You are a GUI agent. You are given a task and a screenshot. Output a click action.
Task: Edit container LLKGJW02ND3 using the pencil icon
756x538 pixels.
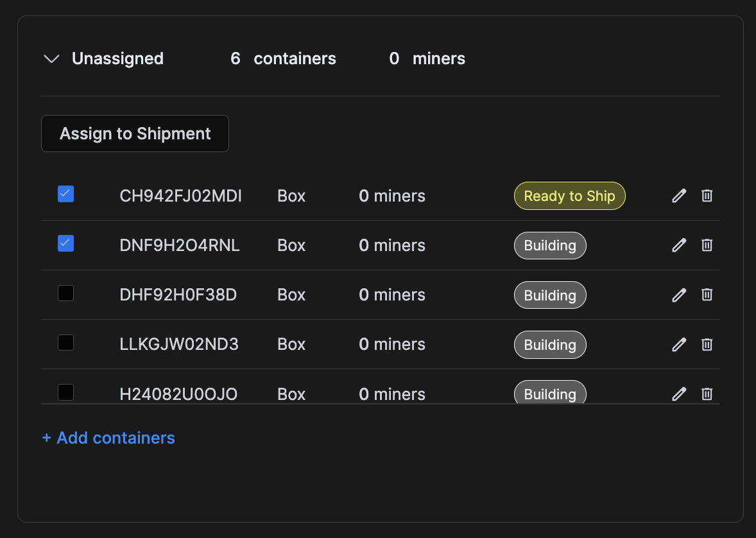679,345
